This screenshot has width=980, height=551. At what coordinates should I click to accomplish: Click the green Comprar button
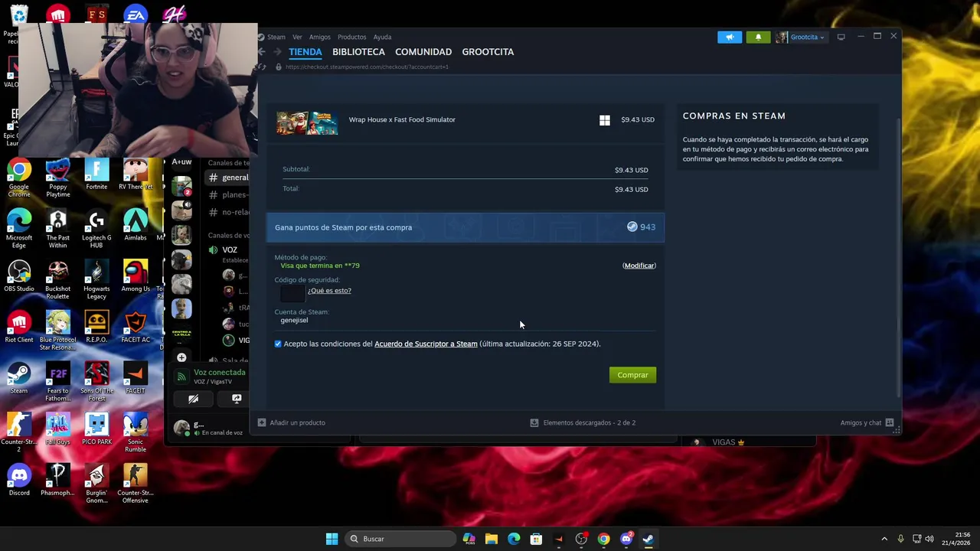tap(632, 375)
